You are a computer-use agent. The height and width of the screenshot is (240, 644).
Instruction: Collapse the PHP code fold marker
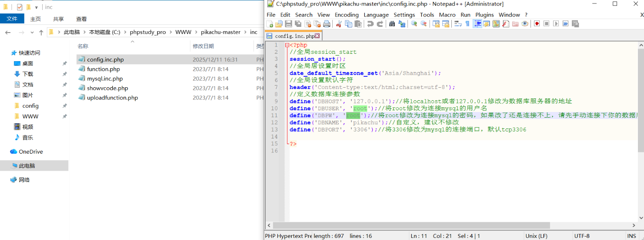click(x=287, y=45)
